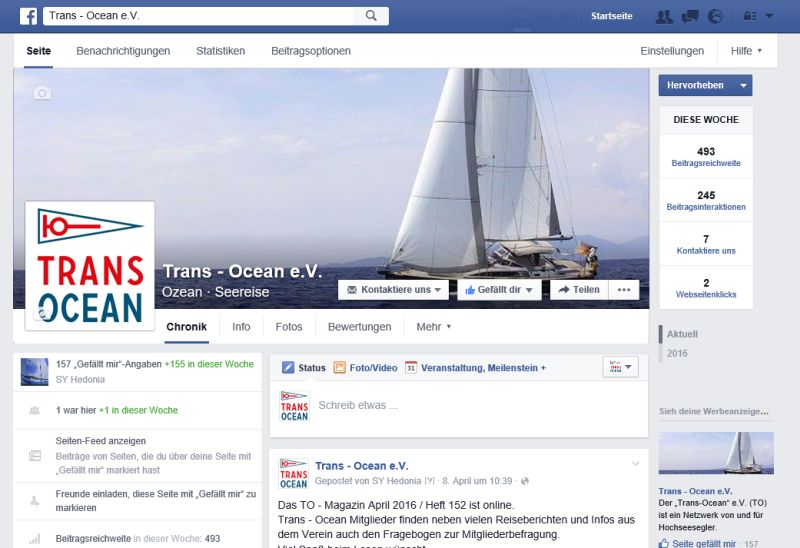Viewport: 800px width, 548px height.
Task: Click the post timestamp 8. April um 10:39
Action: [477, 481]
